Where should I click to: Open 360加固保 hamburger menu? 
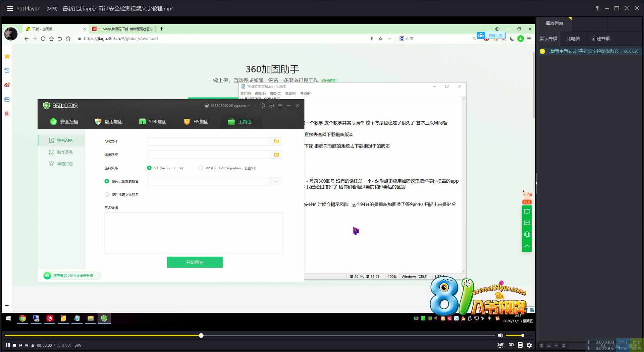[280, 106]
